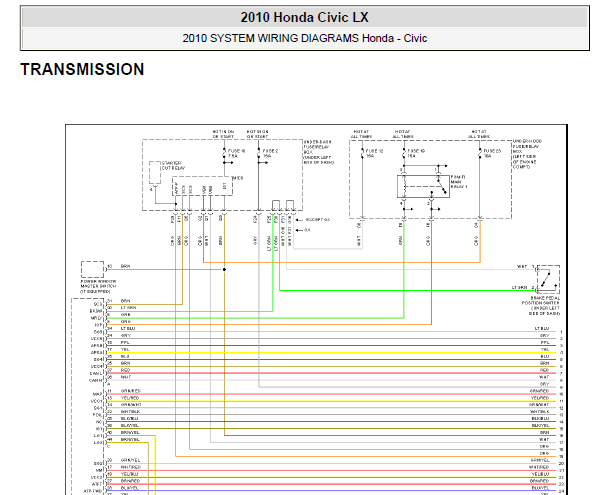Click the ATFT pin label
The width and height of the screenshot is (604, 495).
pyautogui.click(x=97, y=484)
